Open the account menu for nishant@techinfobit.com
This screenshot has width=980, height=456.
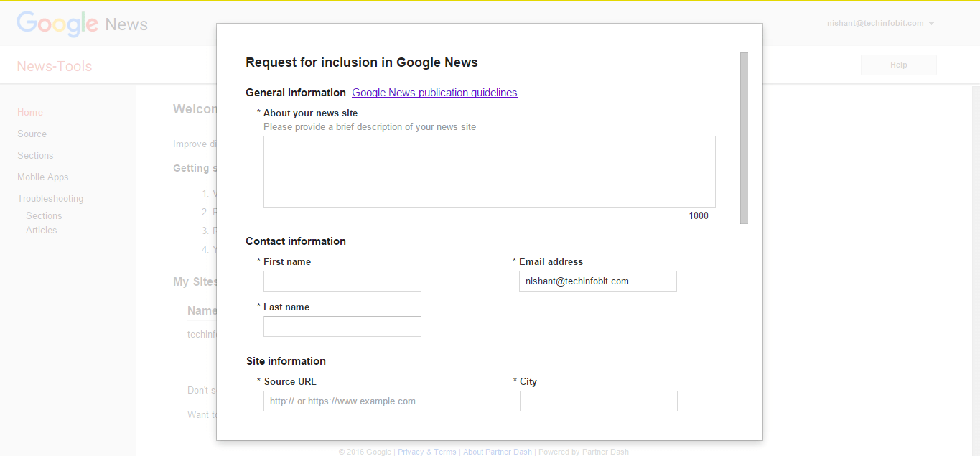coord(879,22)
